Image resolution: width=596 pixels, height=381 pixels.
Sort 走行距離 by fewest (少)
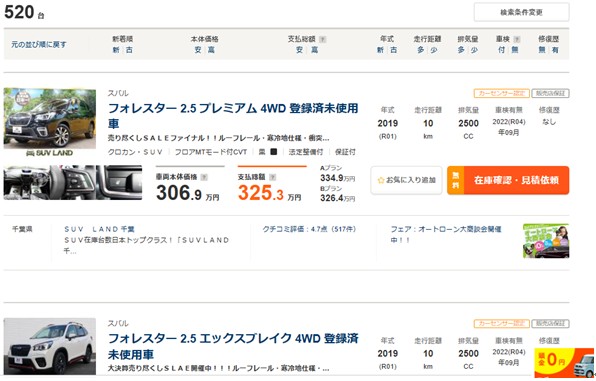coord(433,50)
